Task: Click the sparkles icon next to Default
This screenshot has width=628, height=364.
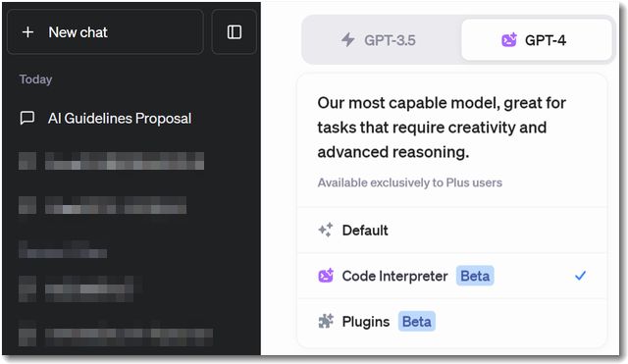Action: pos(326,230)
